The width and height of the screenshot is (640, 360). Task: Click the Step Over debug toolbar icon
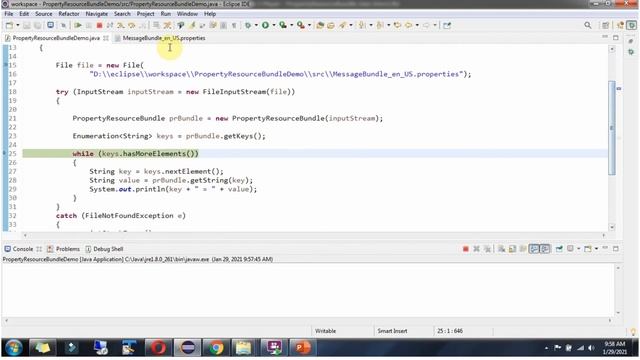coord(132,25)
